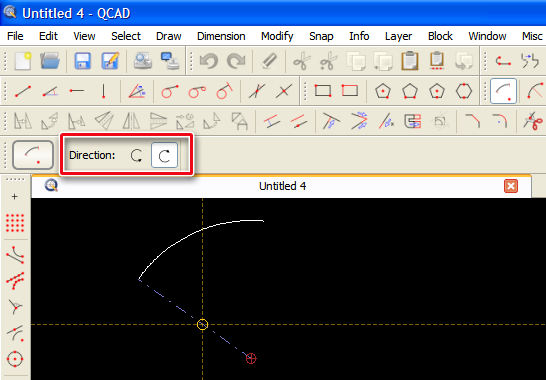Click the Paste clipboard icon
Screen dimensions: 546x380
point(410,61)
